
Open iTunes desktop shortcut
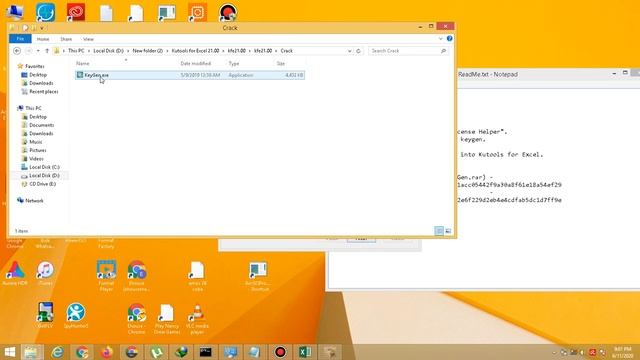click(x=45, y=273)
